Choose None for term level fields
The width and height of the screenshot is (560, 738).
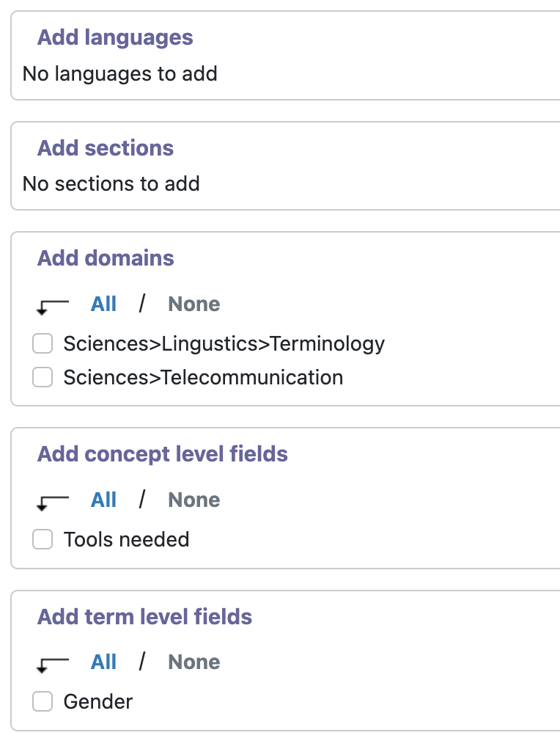[194, 662]
